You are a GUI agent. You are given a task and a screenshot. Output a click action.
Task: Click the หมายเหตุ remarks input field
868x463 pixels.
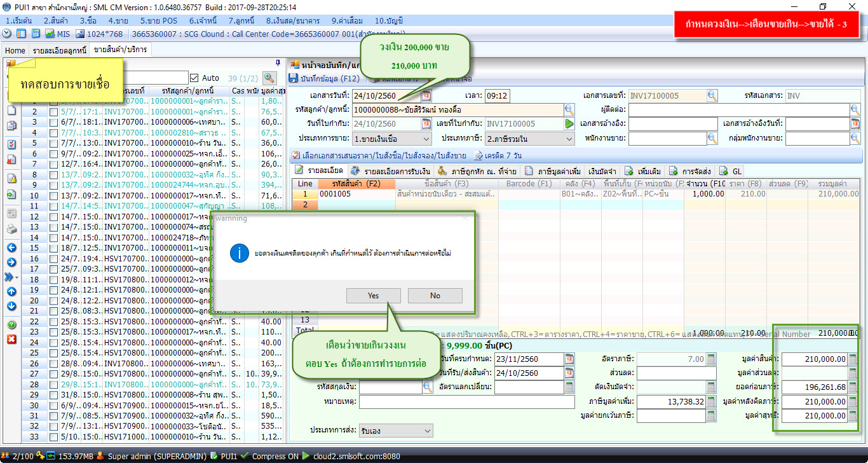pyautogui.click(x=466, y=402)
